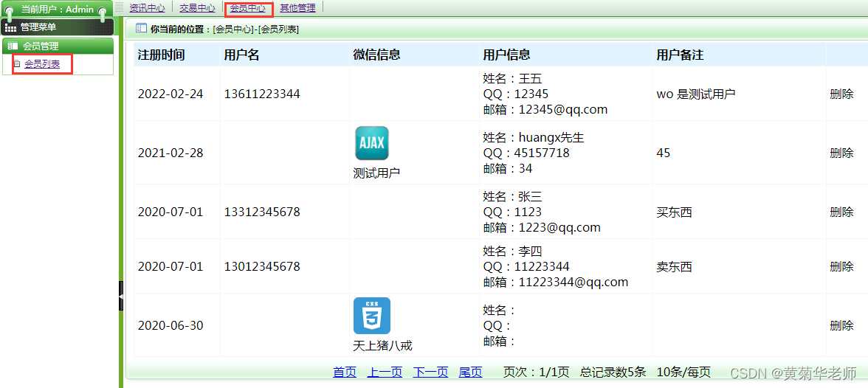Click the QQ number 45157718
868x388 pixels.
pos(542,153)
